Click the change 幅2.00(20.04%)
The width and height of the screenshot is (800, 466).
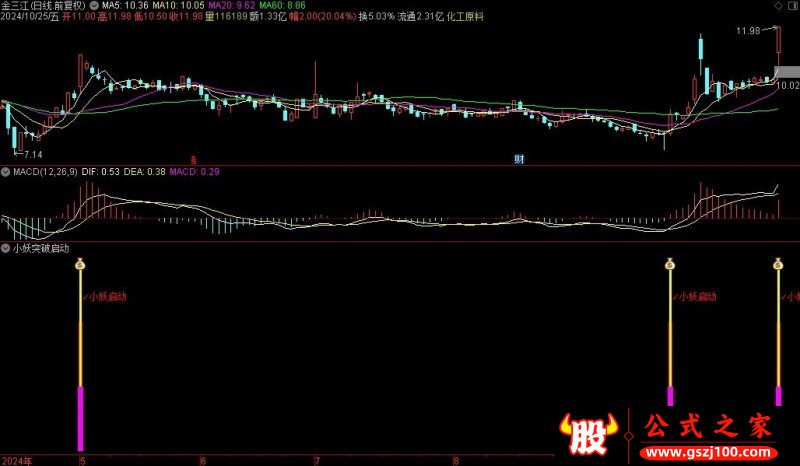point(322,16)
